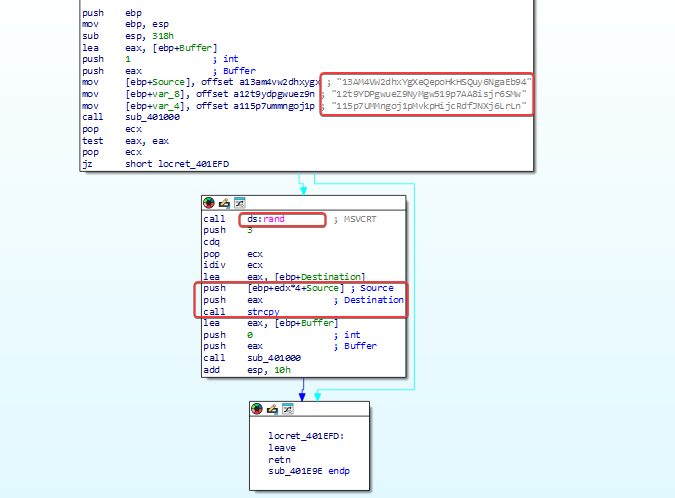This screenshot has width=675, height=498.
Task: Click the string '13AM4VW2dhxYgXeQepoHkHSQuy6NgaEb94'
Action: [434, 82]
